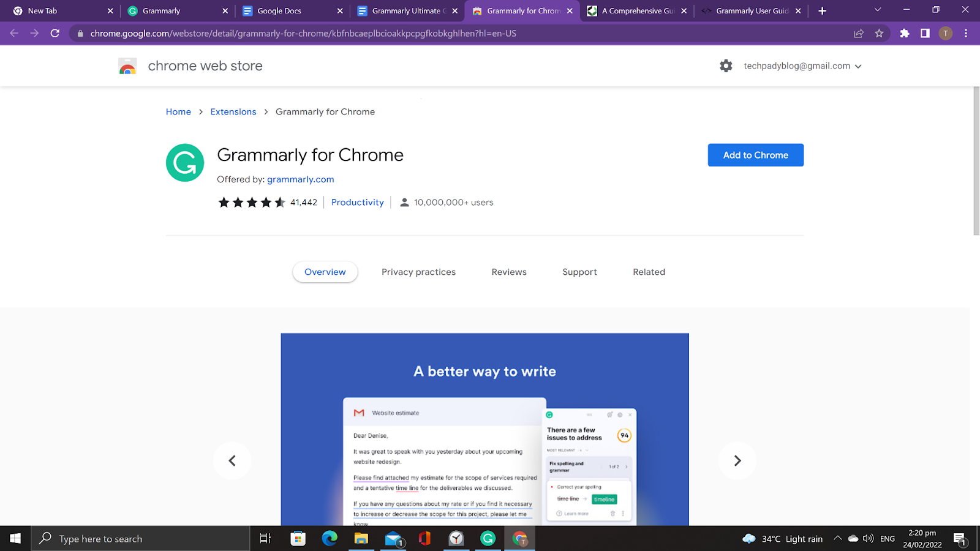Launch Microsoft Edge from the taskbar
Viewport: 980px width, 551px height.
330,538
